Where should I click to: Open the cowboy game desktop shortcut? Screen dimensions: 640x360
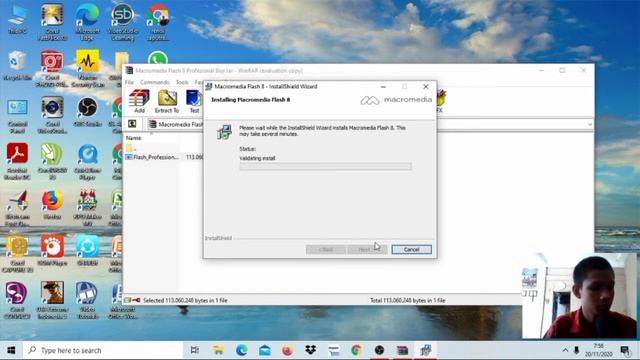point(52,300)
